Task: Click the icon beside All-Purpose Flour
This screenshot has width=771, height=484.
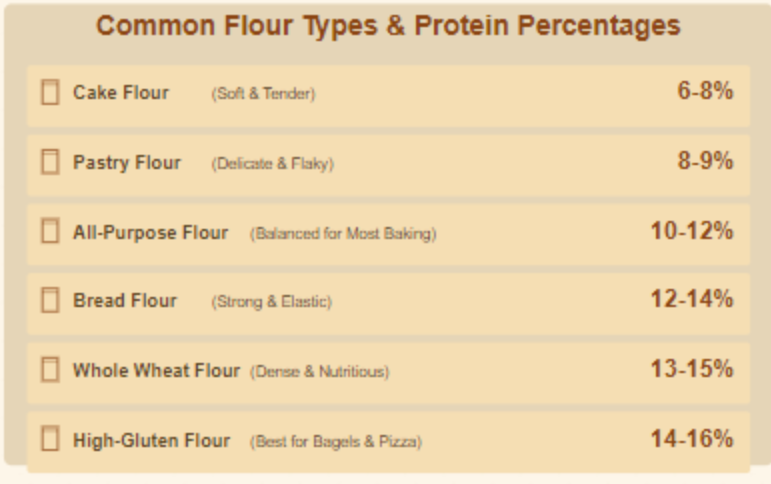Action: [x=50, y=231]
